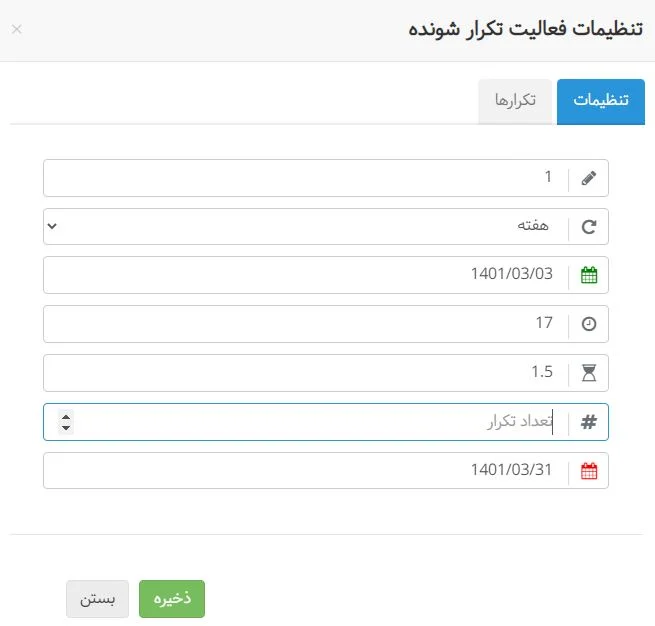Switch to the تکرارها tab
Screen dimensions: 655x626
(x=515, y=101)
